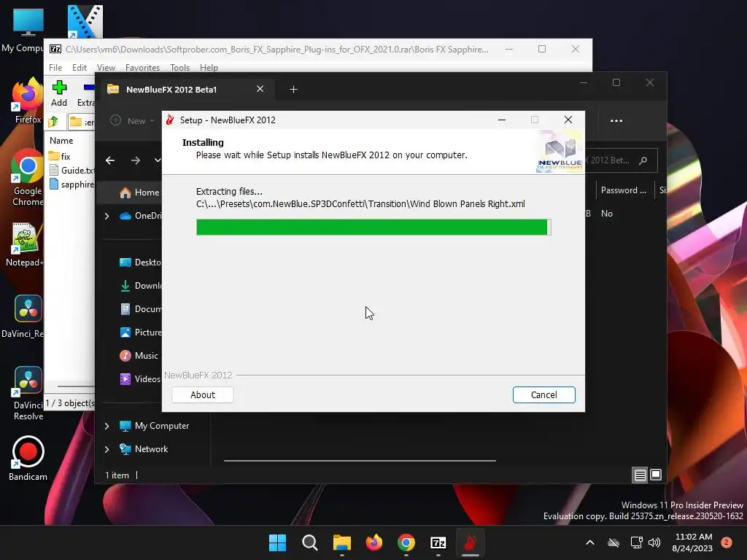Open the File menu in 7-Zip
Screen dimensions: 747x560
pyautogui.click(x=55, y=68)
